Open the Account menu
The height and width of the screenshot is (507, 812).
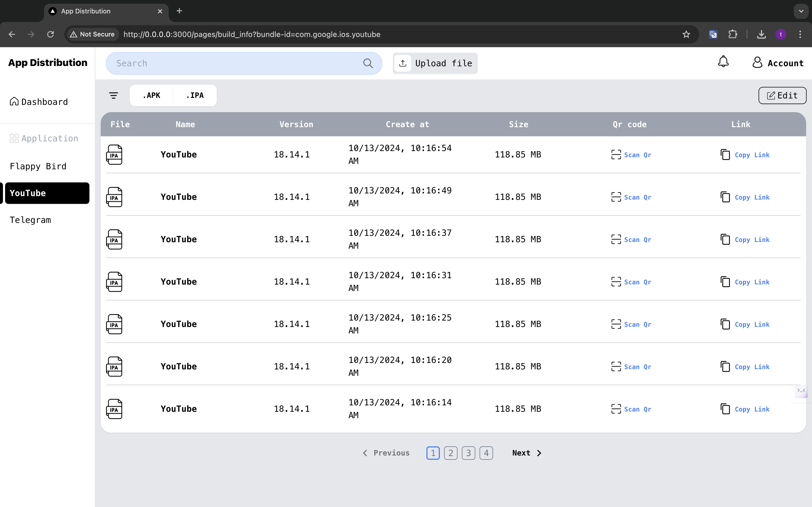(x=778, y=63)
